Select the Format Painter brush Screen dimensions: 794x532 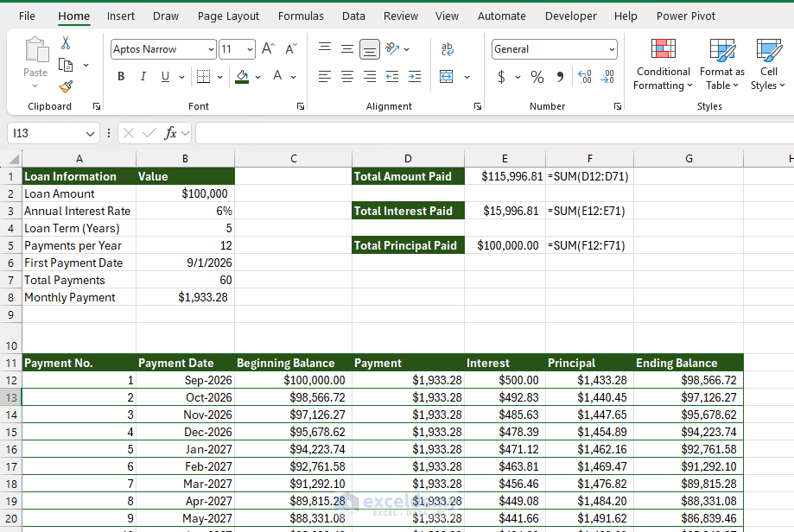coord(66,87)
